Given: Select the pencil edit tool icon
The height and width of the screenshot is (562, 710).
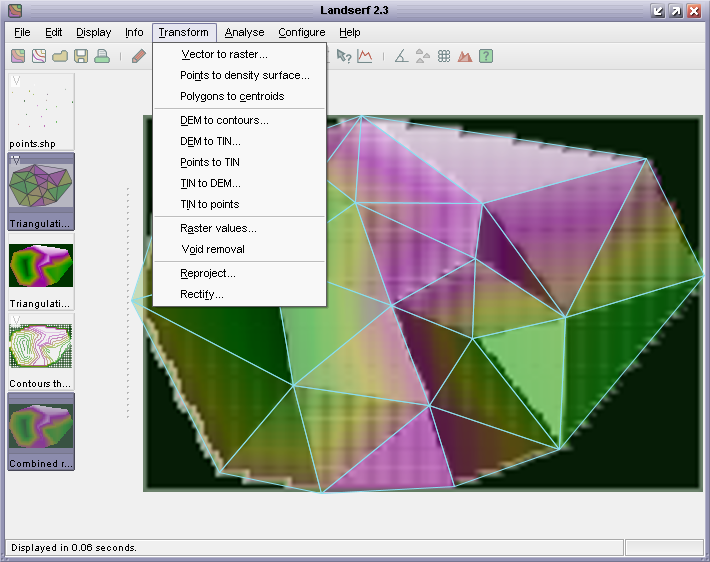Looking at the screenshot, I should (x=139, y=56).
